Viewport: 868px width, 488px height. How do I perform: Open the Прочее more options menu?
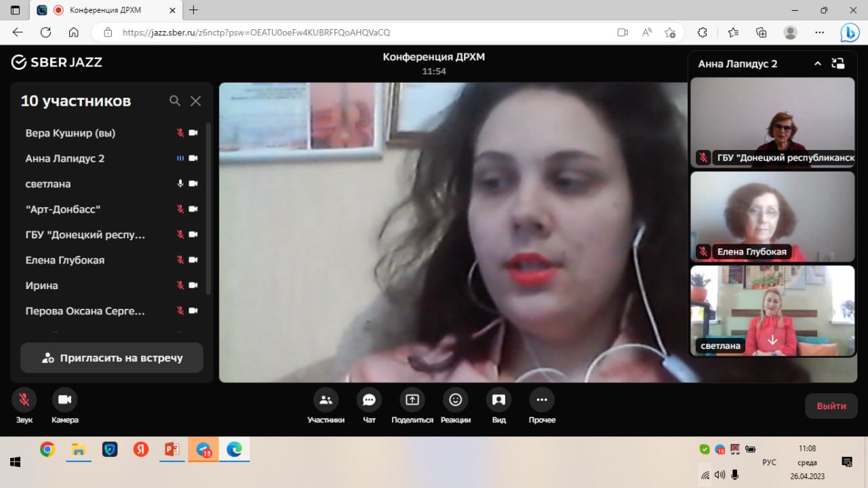coord(542,400)
